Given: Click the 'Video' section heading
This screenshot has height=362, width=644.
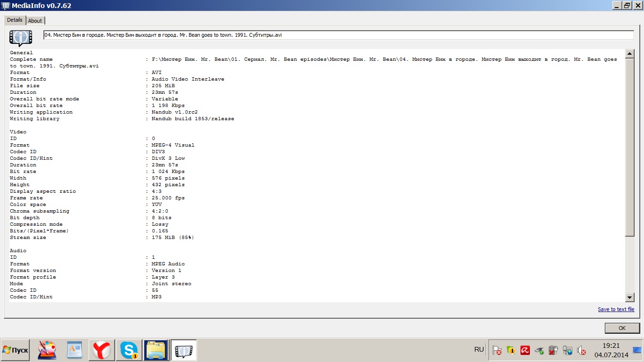Looking at the screenshot, I should [x=18, y=132].
